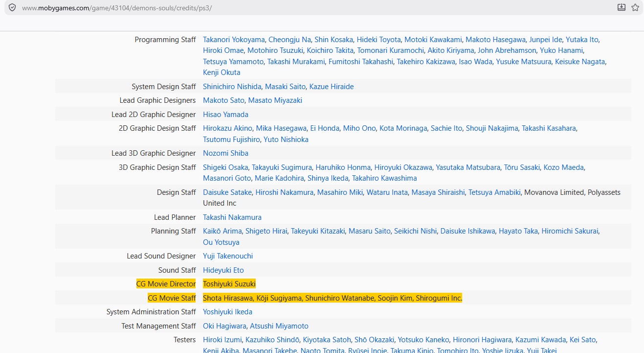The width and height of the screenshot is (644, 353).
Task: Open Kaikō Arima link
Action: [222, 231]
